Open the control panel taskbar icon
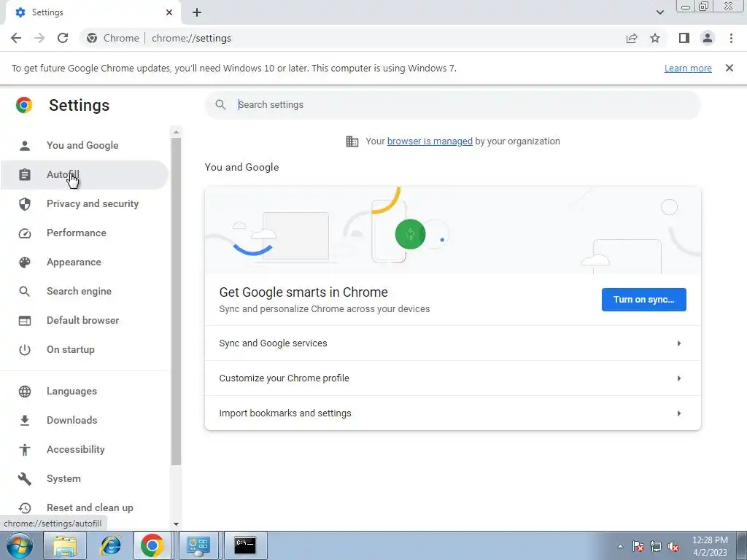747x560 pixels. pos(198,545)
